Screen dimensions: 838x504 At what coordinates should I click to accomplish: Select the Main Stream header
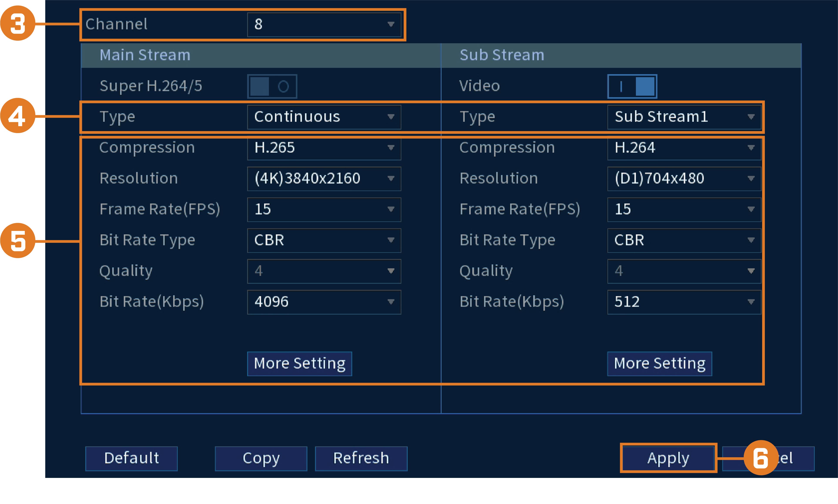pos(261,55)
